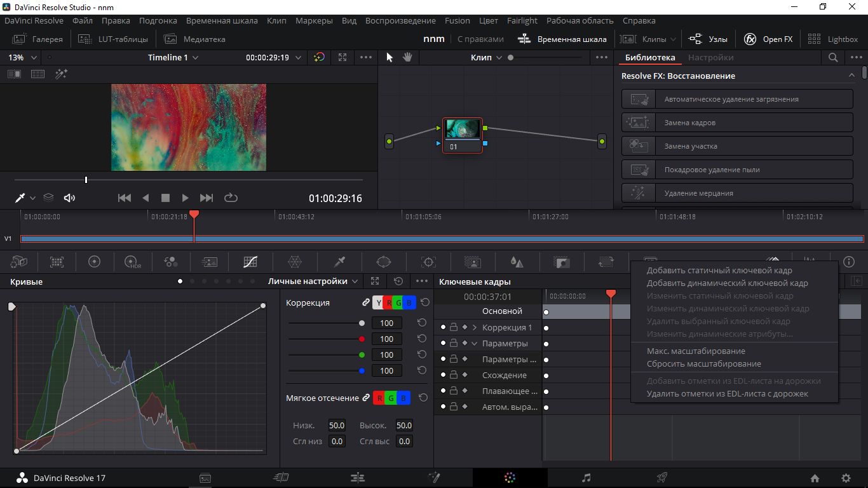The width and height of the screenshot is (868, 488).
Task: Adjust the red Коррекция intensity slider
Action: 362,339
